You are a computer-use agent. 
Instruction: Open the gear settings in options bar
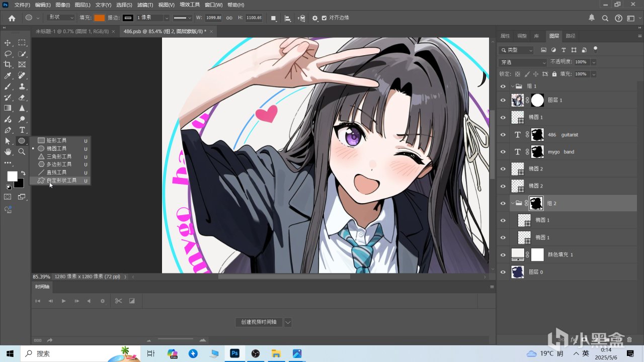315,18
